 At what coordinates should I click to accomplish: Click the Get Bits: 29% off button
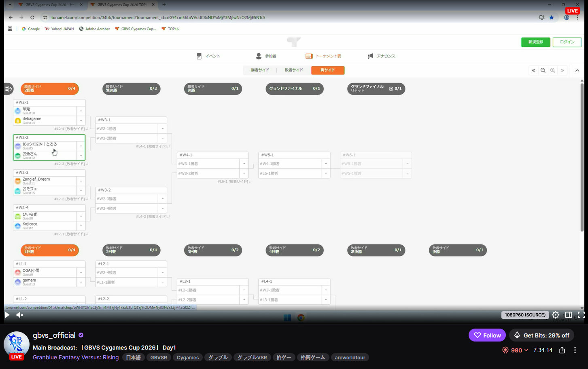tap(541, 335)
